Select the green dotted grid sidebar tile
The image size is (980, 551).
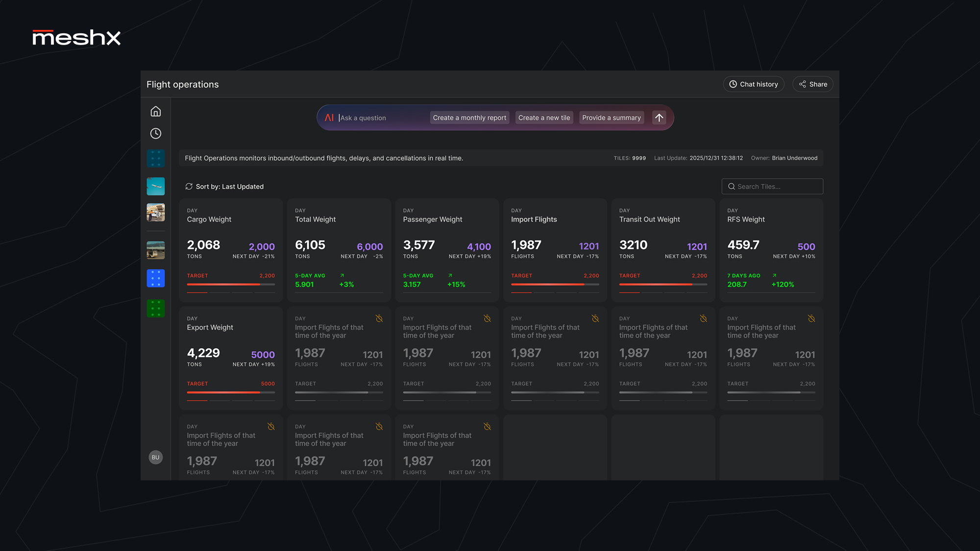point(155,309)
